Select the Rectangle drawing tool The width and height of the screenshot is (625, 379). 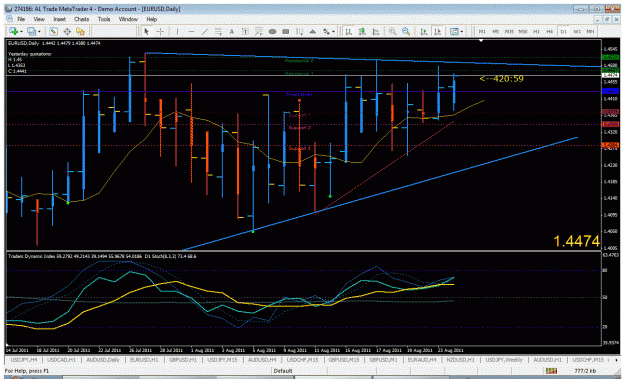286,31
